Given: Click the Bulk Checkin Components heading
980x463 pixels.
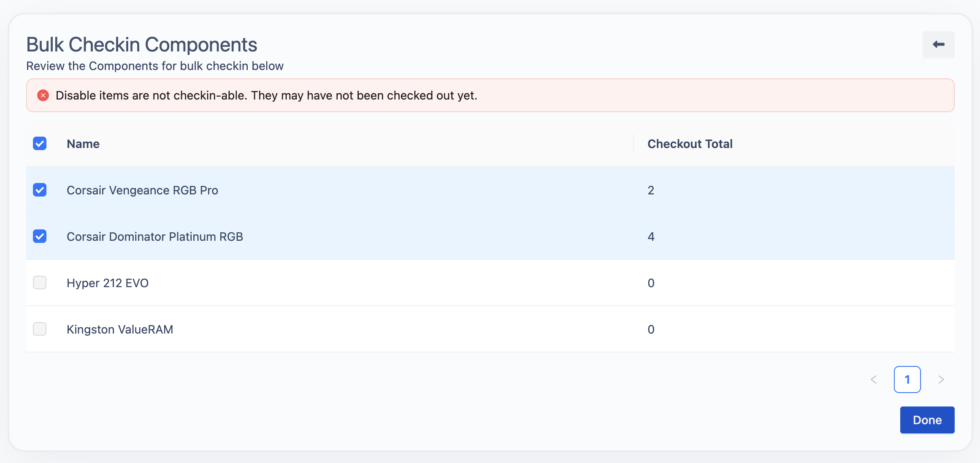Looking at the screenshot, I should (141, 45).
